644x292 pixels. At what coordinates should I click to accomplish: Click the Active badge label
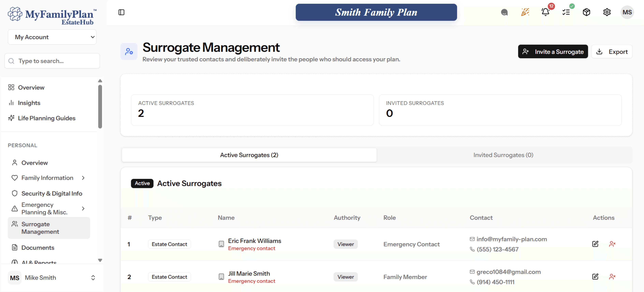[142, 183]
